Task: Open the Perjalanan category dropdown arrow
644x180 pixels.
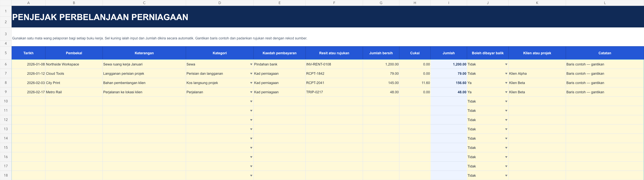Action: click(x=251, y=92)
